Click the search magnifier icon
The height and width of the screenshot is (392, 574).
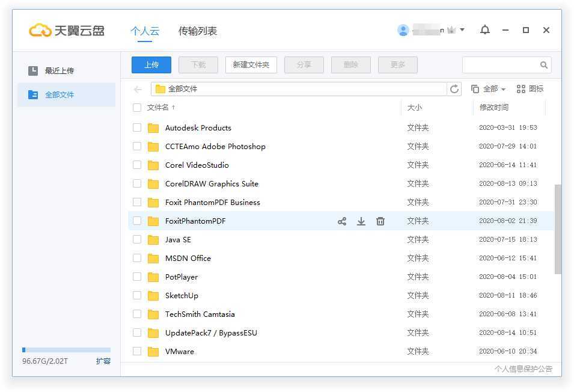coord(543,64)
